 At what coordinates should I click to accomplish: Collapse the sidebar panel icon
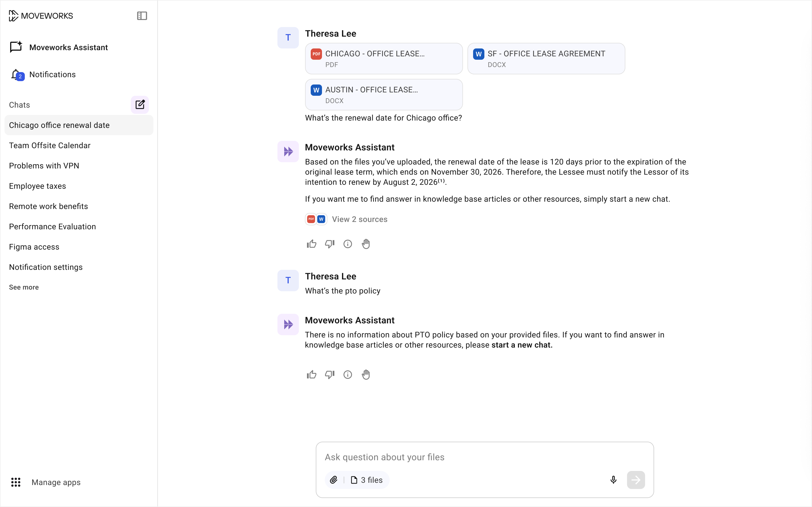142,16
